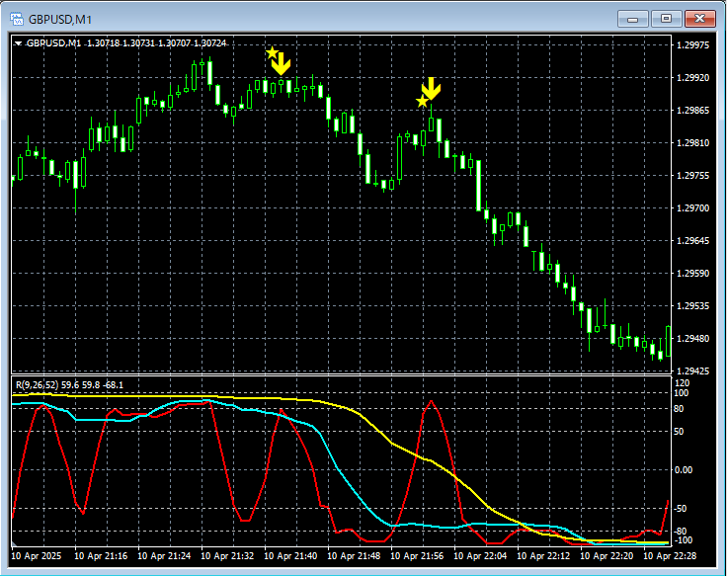Screen dimensions: 728x576
Task: Click the yellow down arrow above 21:56 candle
Action: click(431, 89)
